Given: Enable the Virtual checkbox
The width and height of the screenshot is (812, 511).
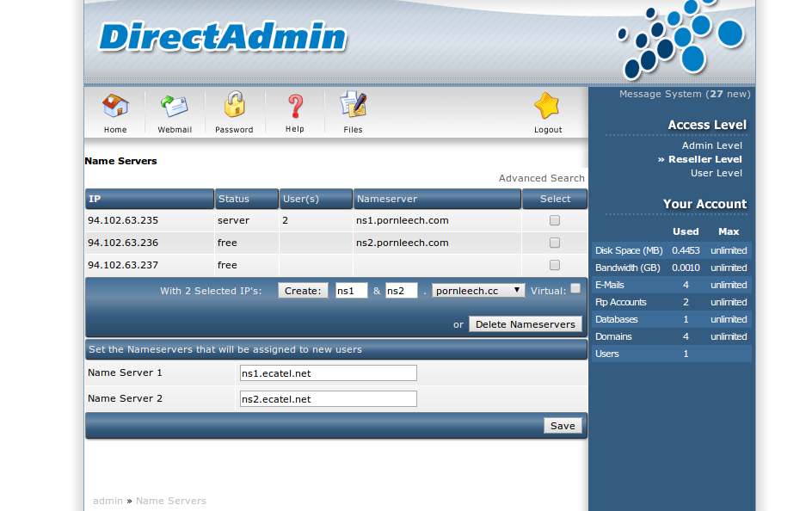Looking at the screenshot, I should [x=575, y=288].
